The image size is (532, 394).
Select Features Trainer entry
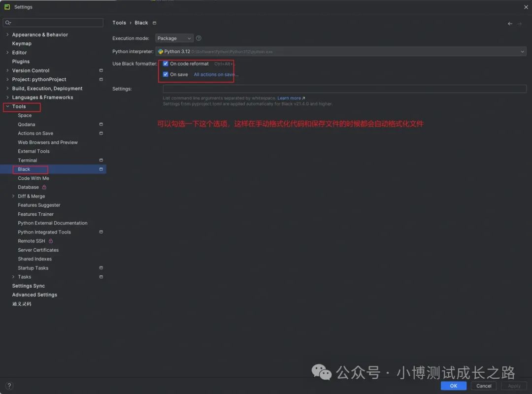pyautogui.click(x=35, y=214)
